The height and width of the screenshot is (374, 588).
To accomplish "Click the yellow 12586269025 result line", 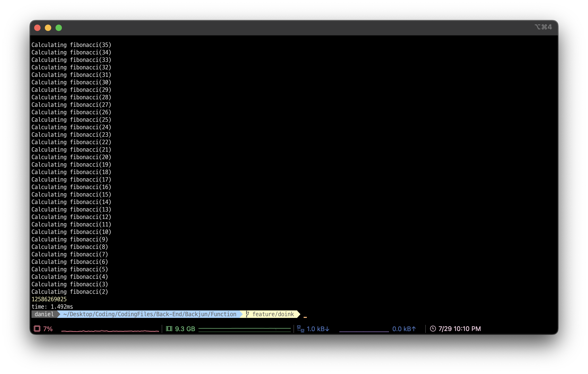I will [49, 299].
